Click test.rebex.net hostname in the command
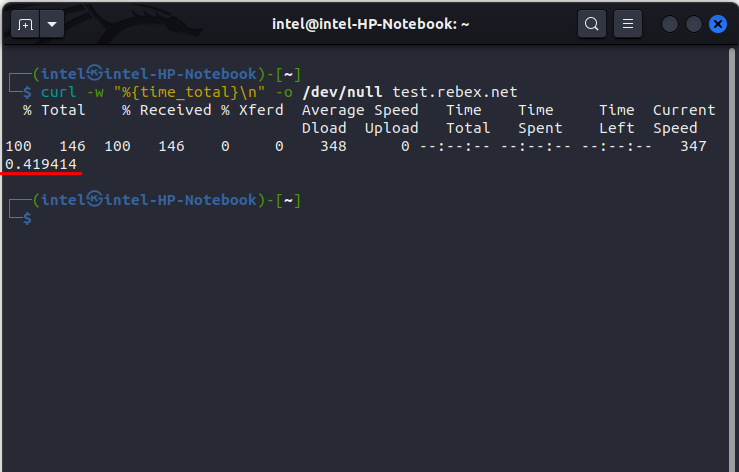The height and width of the screenshot is (472, 739). pos(454,92)
